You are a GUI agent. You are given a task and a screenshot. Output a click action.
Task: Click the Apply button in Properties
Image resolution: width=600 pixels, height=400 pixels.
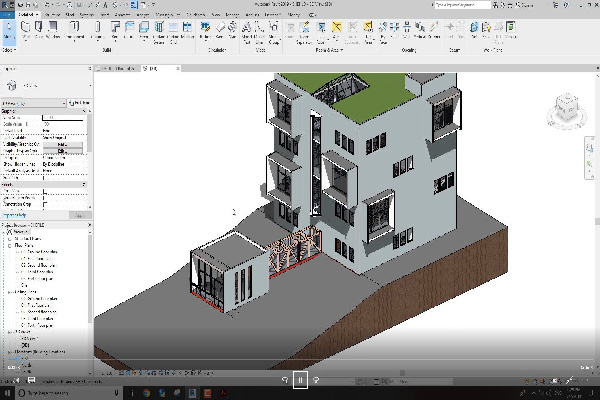[80, 216]
